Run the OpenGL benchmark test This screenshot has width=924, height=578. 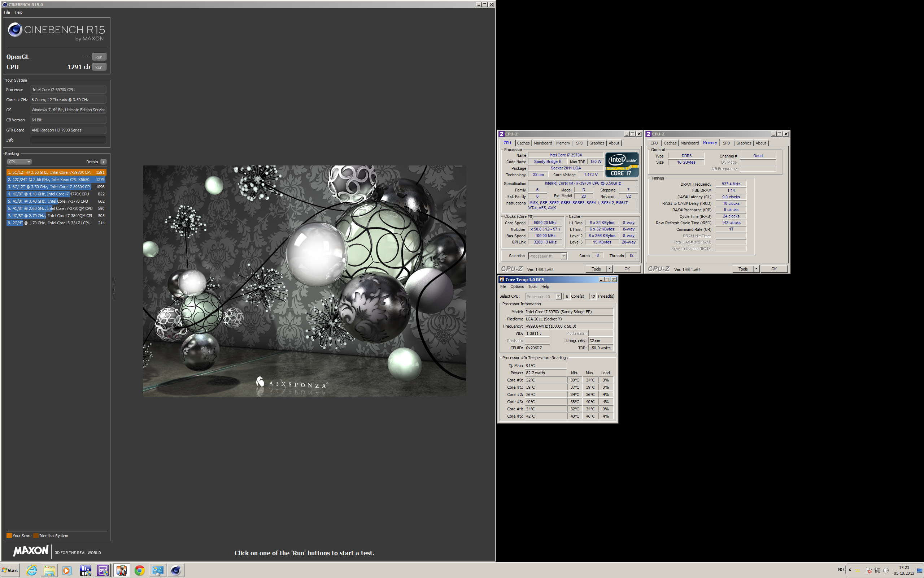pos(99,57)
